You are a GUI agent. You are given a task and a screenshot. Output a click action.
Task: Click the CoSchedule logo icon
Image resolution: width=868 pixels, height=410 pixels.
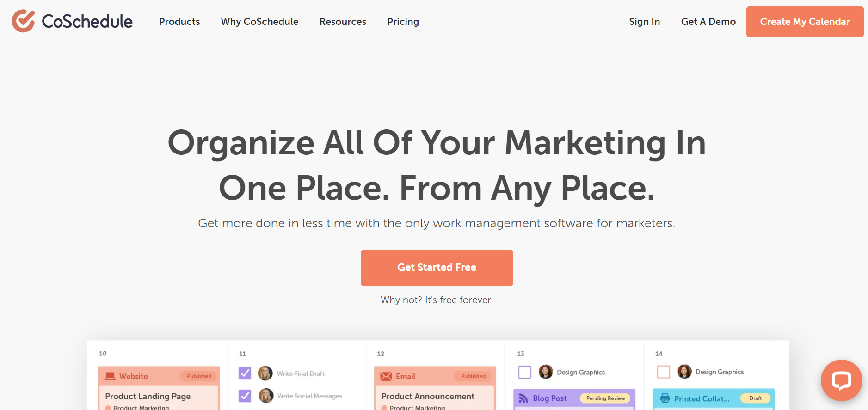(x=23, y=20)
